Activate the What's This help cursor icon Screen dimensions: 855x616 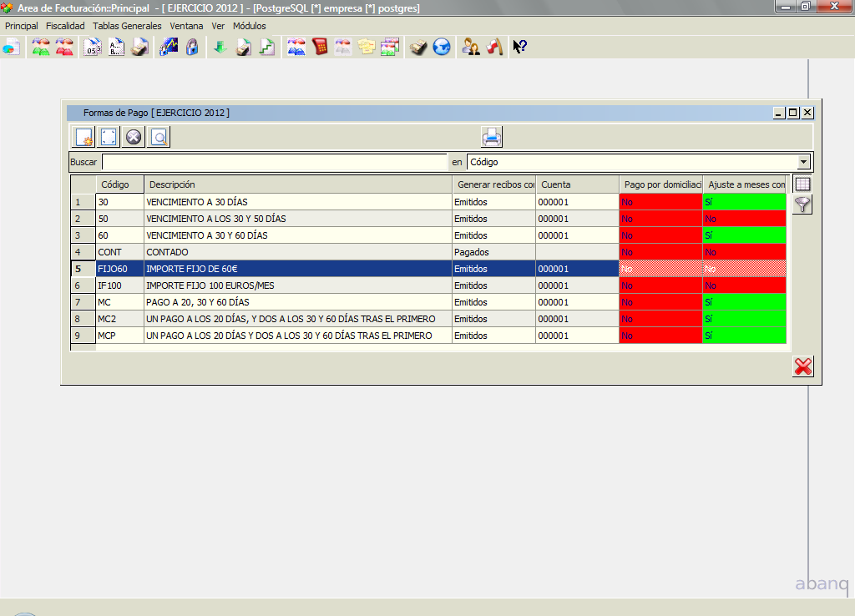(519, 47)
